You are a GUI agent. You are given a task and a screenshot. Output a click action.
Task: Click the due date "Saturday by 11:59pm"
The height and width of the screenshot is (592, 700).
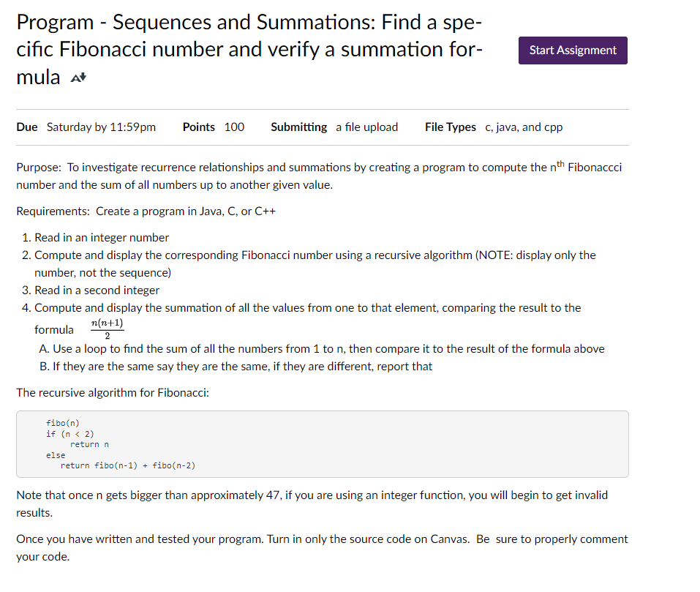tap(101, 127)
